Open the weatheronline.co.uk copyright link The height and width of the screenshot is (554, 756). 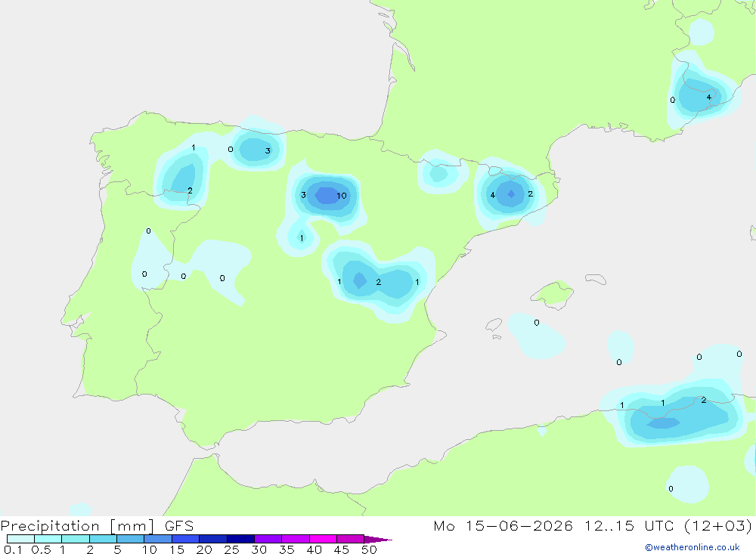pyautogui.click(x=692, y=547)
